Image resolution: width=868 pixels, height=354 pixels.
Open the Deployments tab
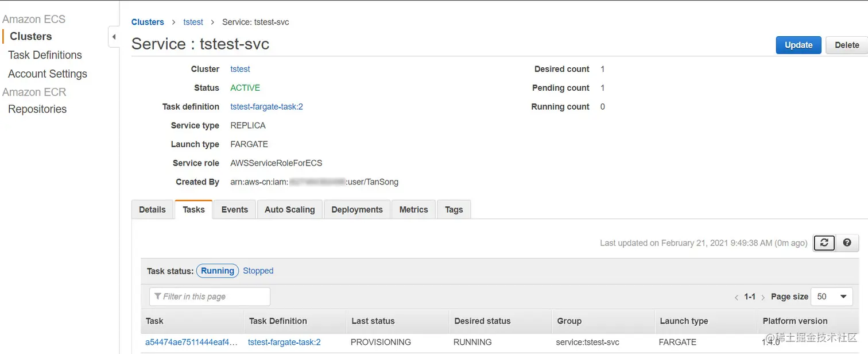click(x=356, y=210)
